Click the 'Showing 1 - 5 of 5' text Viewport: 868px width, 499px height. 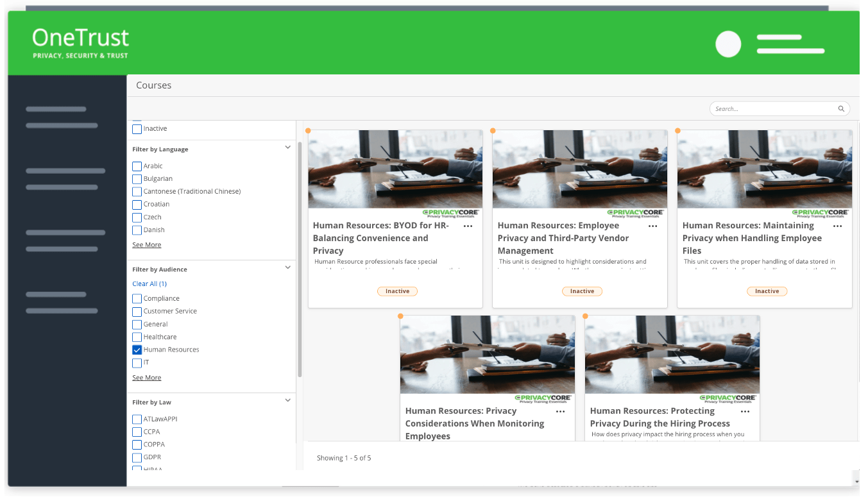(x=344, y=458)
